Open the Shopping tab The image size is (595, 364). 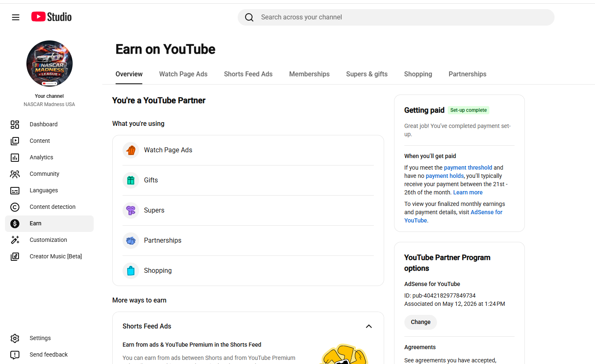click(418, 74)
